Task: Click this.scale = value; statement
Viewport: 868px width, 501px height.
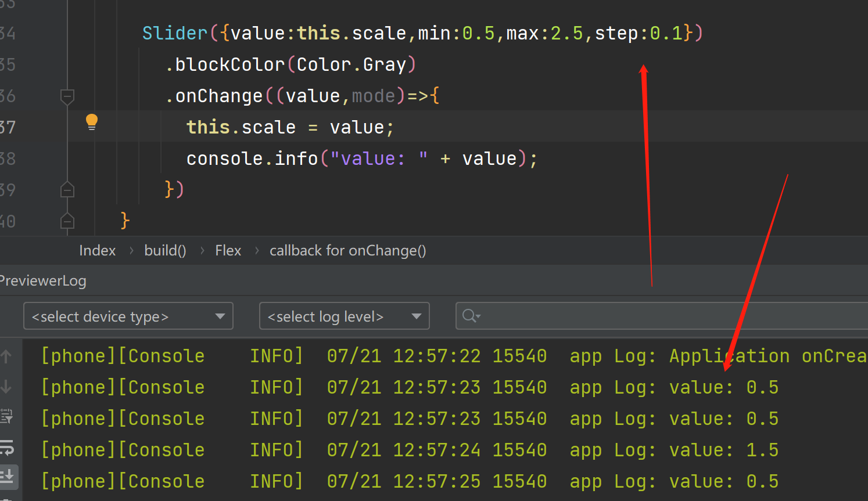Action: click(290, 127)
